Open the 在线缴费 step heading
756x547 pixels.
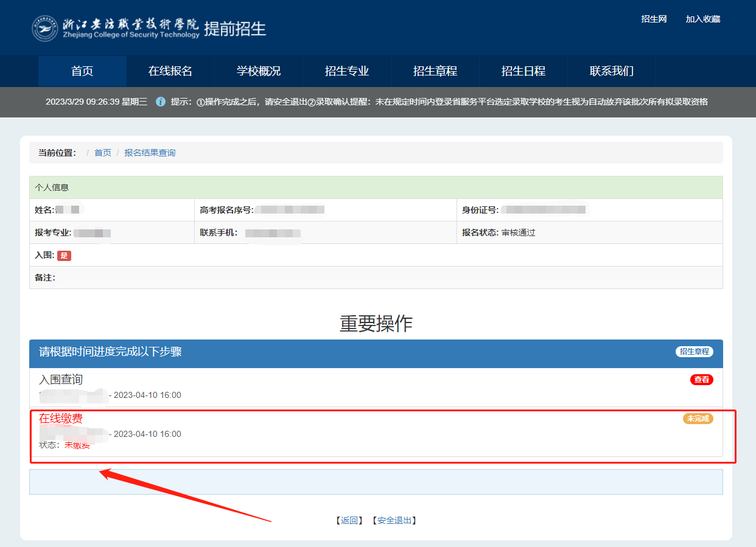coord(61,419)
